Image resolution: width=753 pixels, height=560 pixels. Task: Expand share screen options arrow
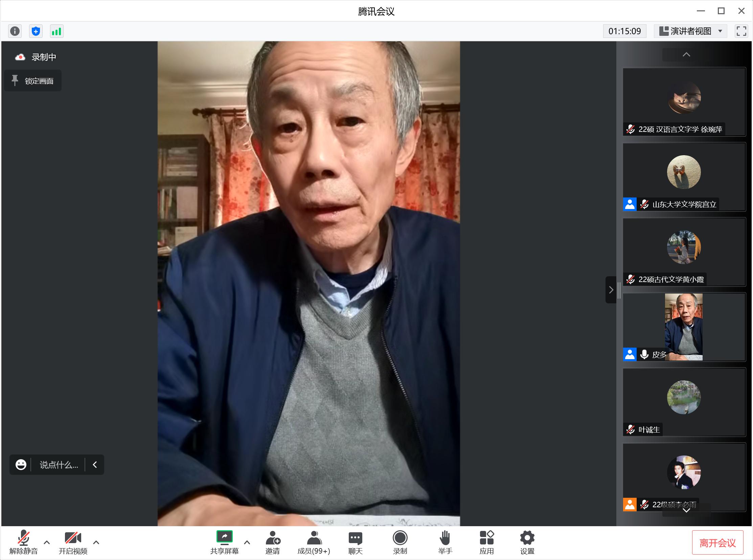pyautogui.click(x=247, y=542)
